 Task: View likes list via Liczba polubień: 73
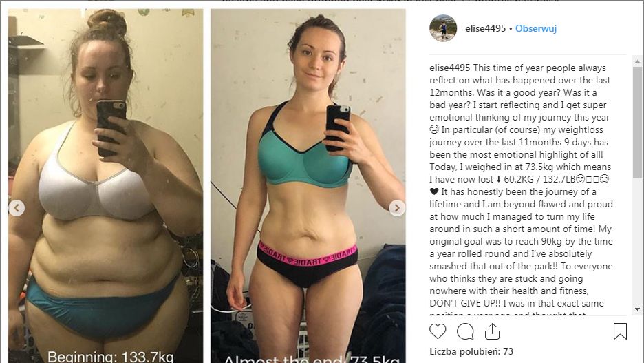(x=471, y=351)
